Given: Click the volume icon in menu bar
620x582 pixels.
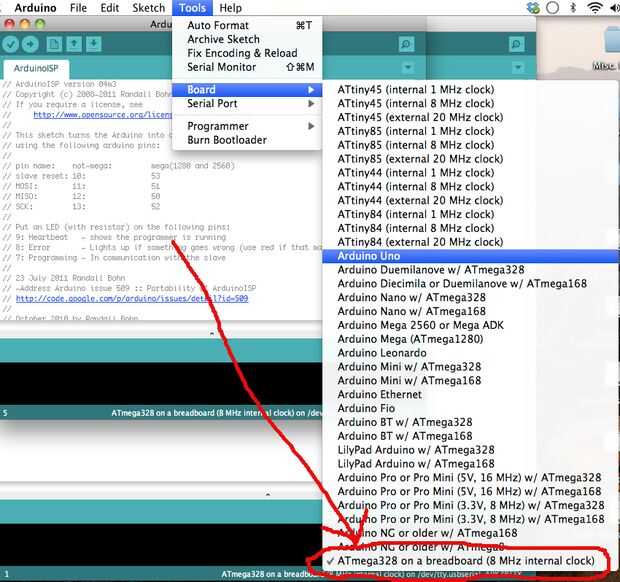Looking at the screenshot, I should pyautogui.click(x=615, y=8).
